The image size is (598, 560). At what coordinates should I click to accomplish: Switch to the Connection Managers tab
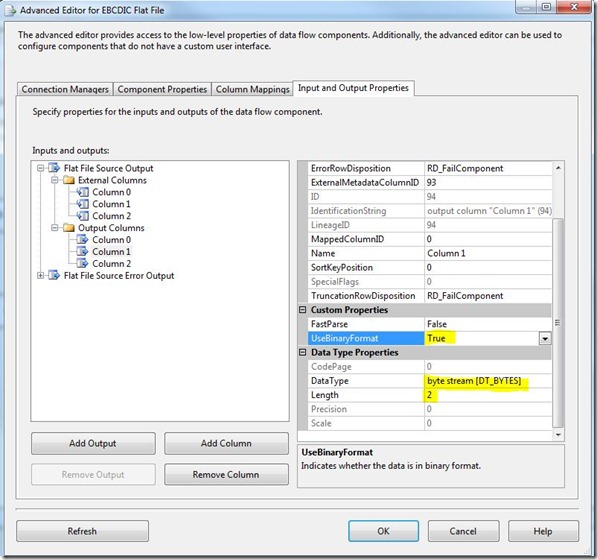65,89
